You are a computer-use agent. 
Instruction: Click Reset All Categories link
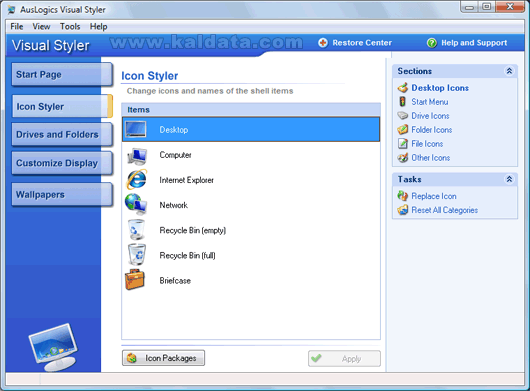[444, 210]
